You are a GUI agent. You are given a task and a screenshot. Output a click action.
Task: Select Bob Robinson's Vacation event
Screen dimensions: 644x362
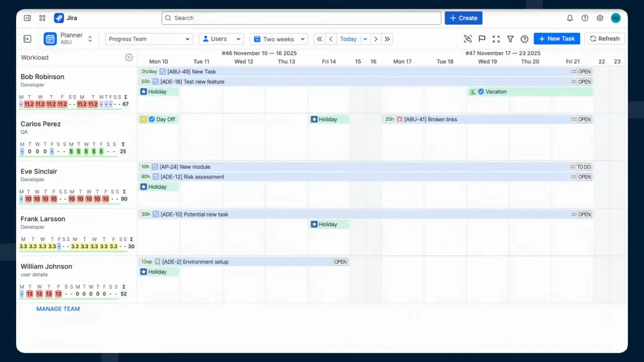(x=530, y=92)
